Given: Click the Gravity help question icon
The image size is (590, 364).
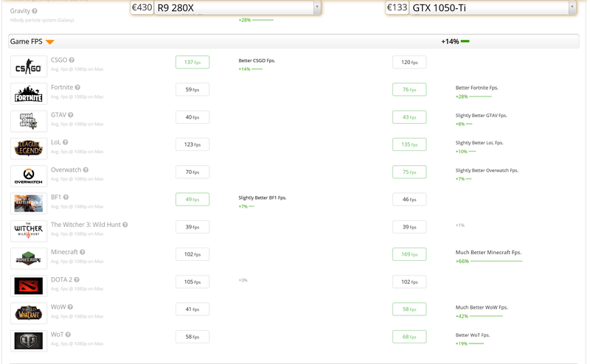Looking at the screenshot, I should (x=35, y=11).
